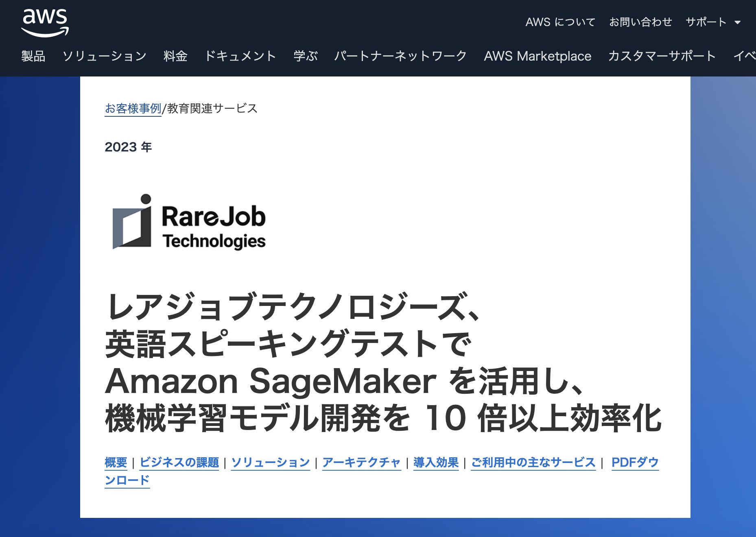The image size is (756, 537).
Task: Open the サポート menu
Action: [706, 22]
